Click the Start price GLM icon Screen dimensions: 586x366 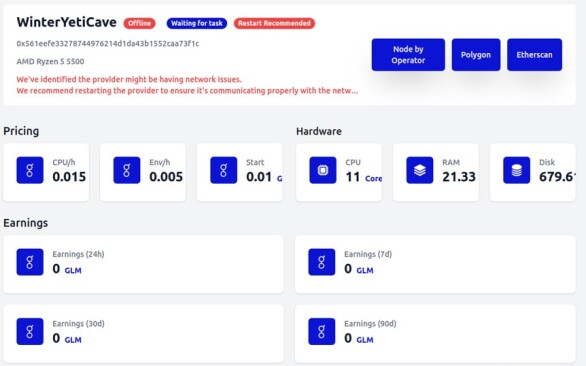223,170
